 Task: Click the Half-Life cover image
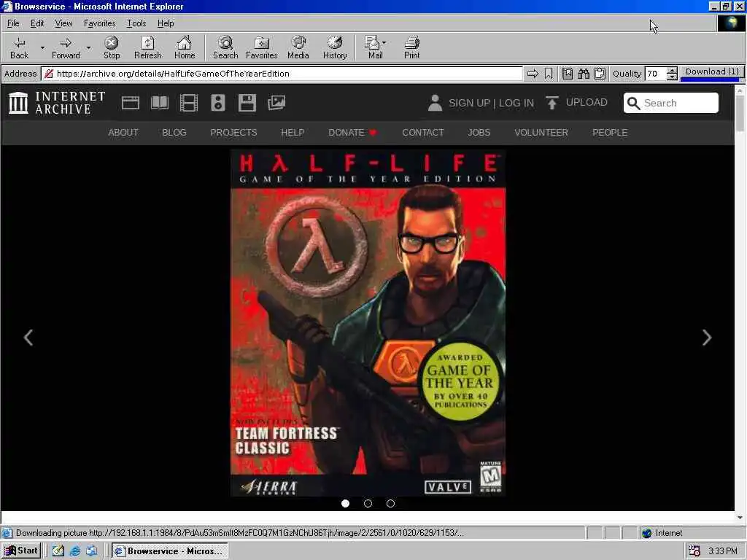[368, 323]
